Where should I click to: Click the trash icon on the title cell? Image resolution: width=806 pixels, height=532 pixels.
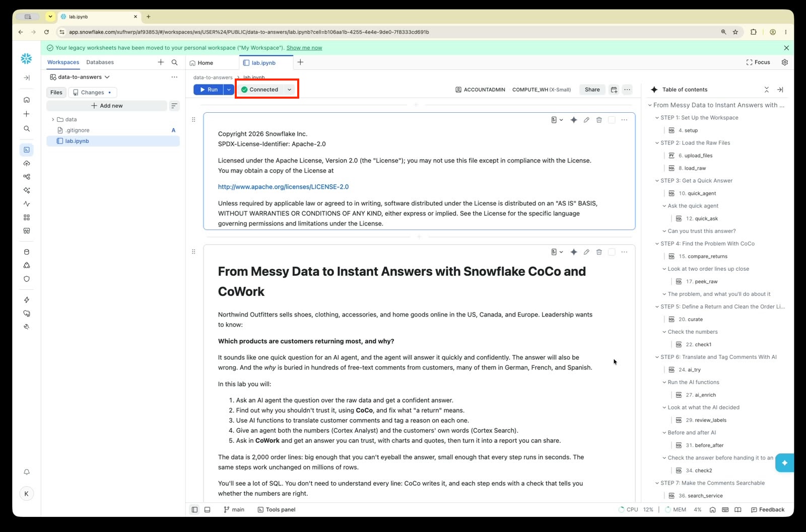[x=599, y=252]
